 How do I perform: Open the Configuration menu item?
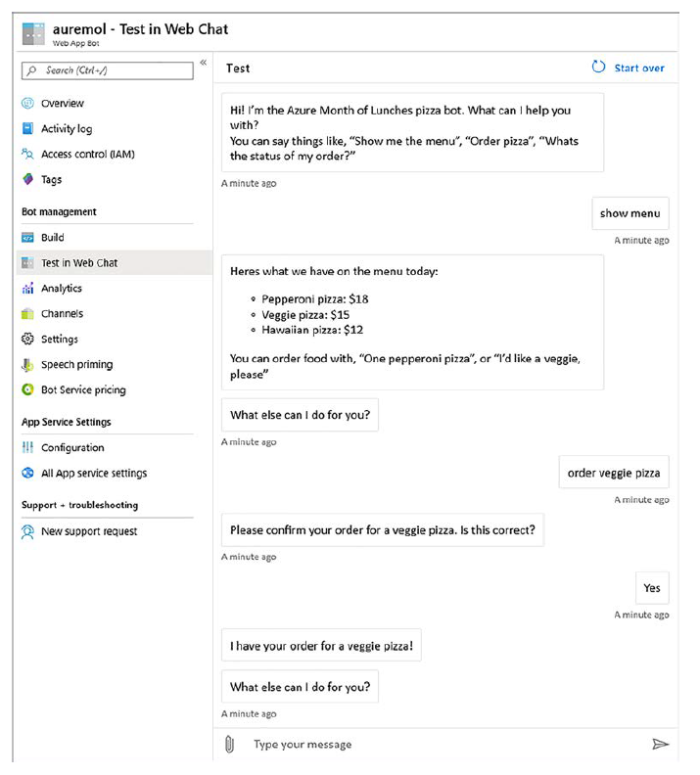click(72, 448)
